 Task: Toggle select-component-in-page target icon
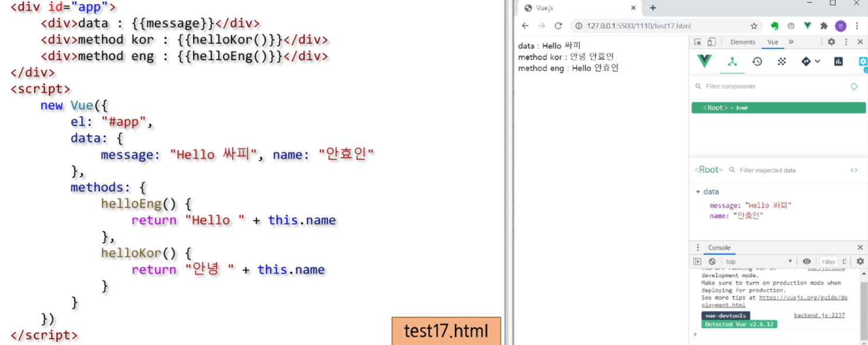854,86
